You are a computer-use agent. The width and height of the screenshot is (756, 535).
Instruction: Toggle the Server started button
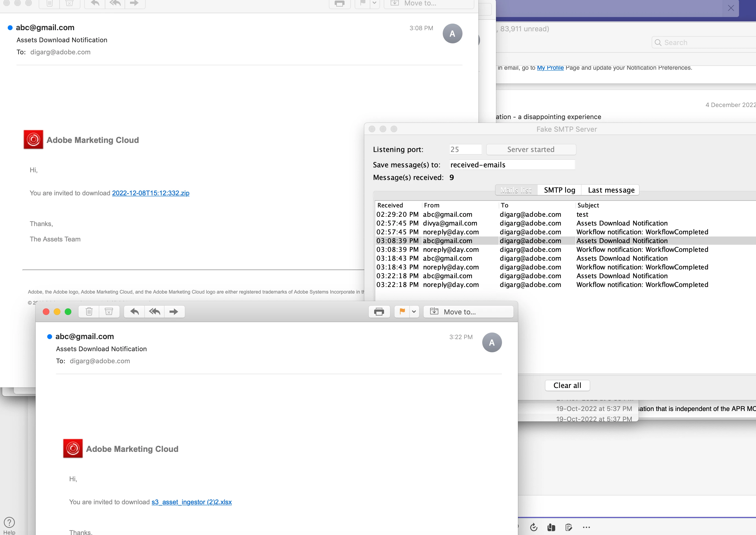(x=531, y=150)
